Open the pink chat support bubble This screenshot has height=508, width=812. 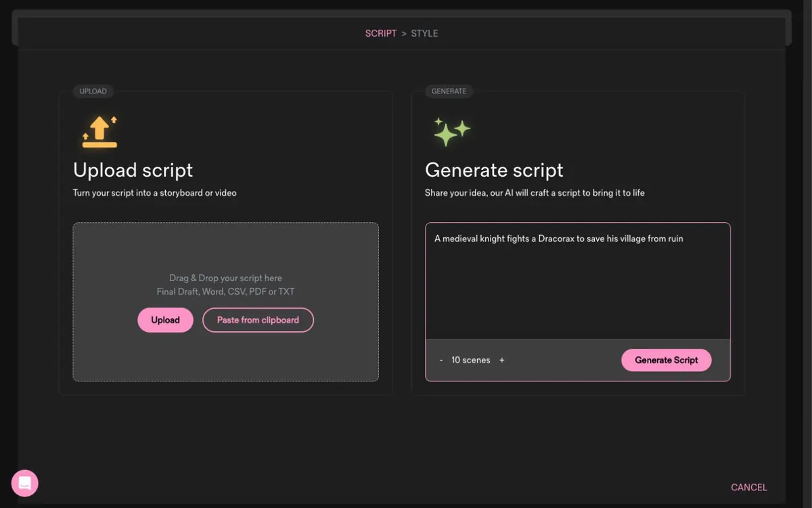pyautogui.click(x=25, y=483)
